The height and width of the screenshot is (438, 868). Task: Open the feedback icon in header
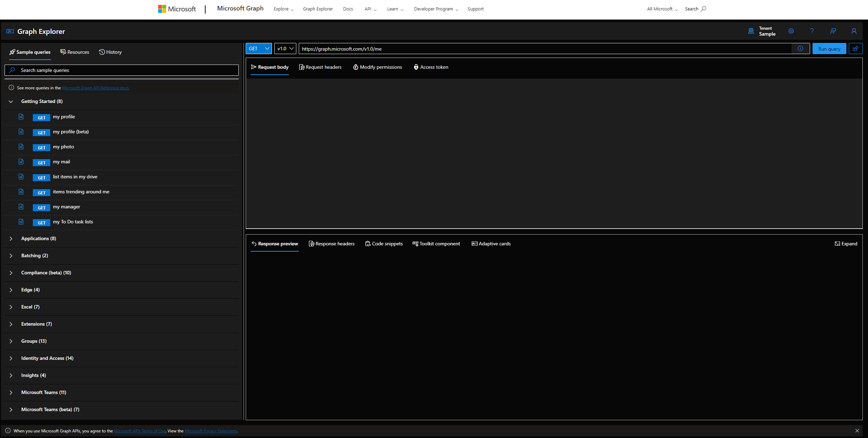click(x=833, y=31)
